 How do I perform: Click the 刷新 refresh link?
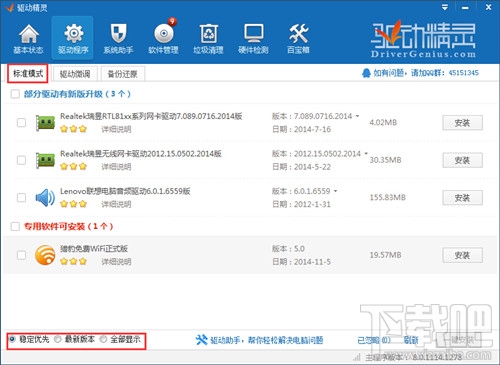pyautogui.click(x=411, y=340)
